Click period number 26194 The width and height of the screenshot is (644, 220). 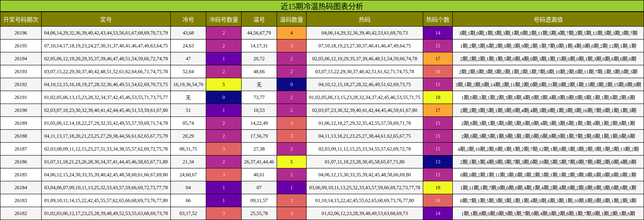point(21,59)
